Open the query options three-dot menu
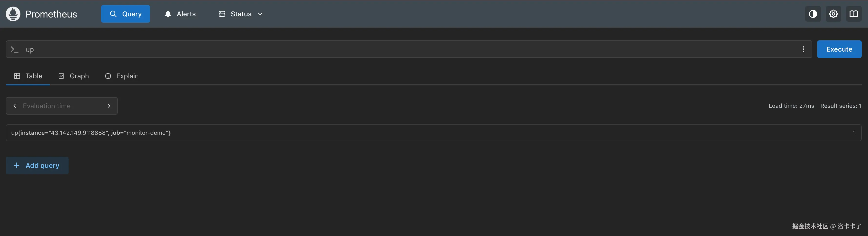The height and width of the screenshot is (236, 868). 803,49
